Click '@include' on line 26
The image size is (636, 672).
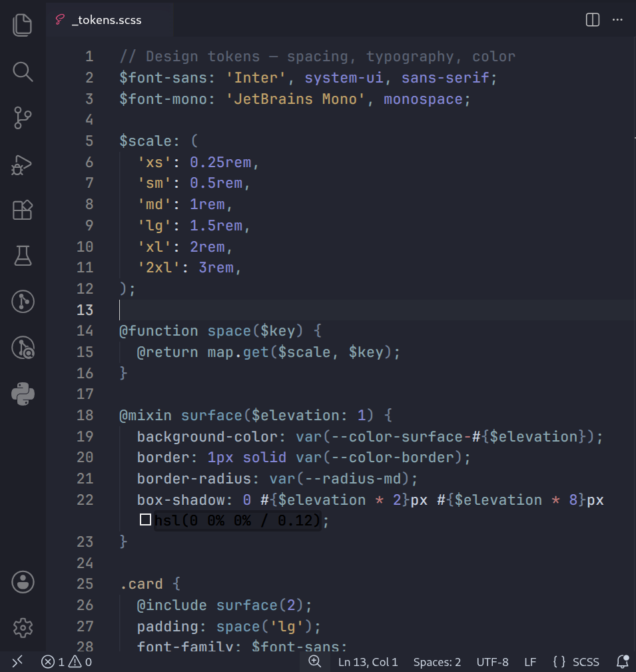(x=172, y=605)
